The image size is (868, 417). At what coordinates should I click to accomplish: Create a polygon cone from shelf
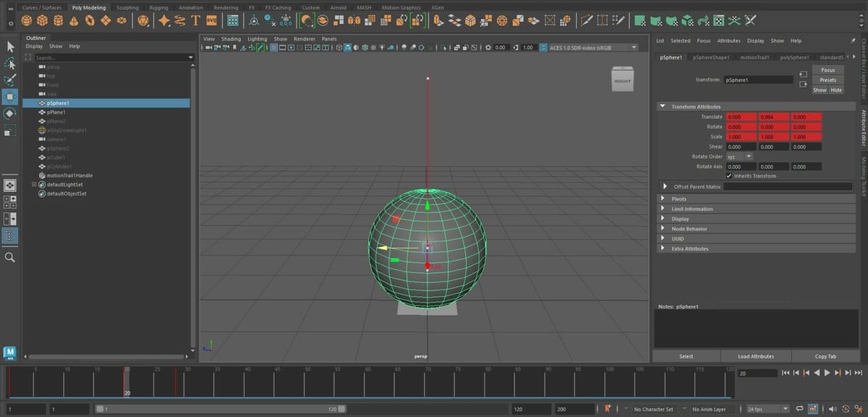click(75, 21)
